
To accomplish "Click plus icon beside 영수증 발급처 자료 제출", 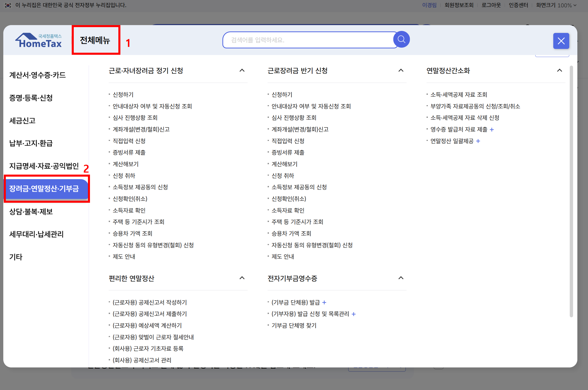I will [492, 130].
